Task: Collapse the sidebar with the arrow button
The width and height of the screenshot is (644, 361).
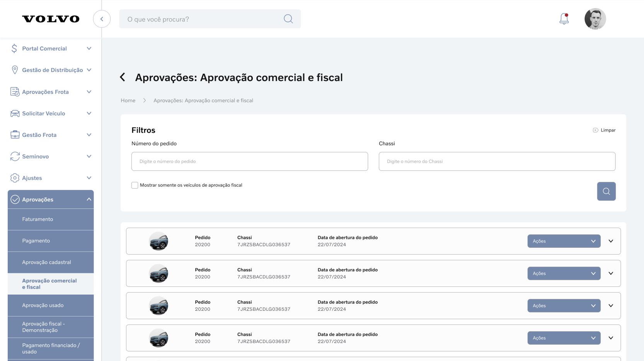Action: click(102, 19)
